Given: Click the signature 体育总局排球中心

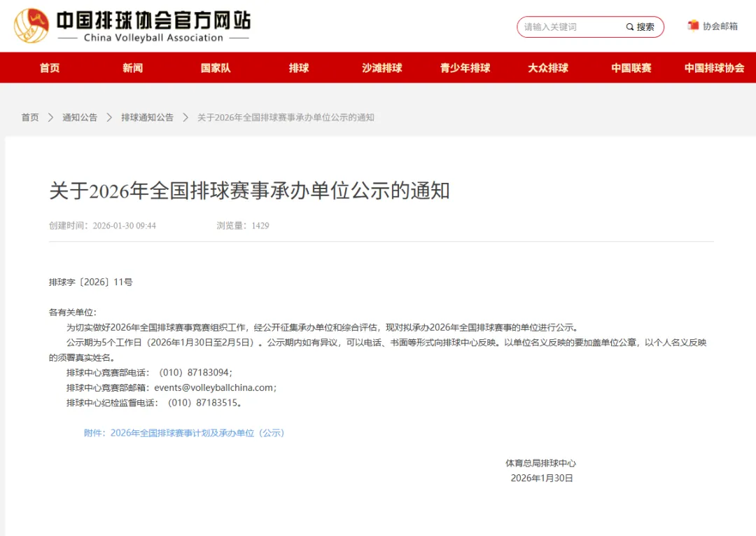Looking at the screenshot, I should (540, 463).
